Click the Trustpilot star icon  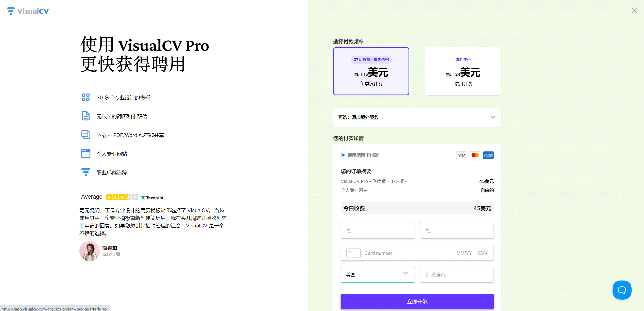[143, 197]
